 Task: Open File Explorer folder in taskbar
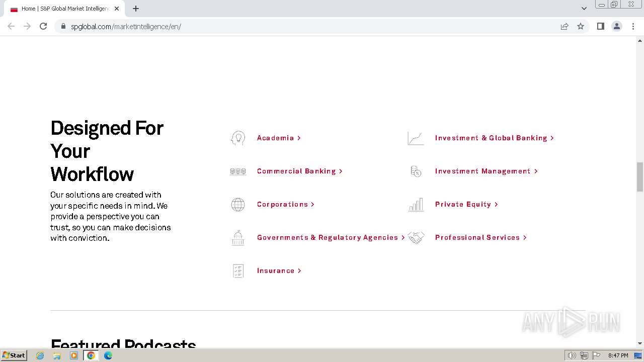point(57,355)
